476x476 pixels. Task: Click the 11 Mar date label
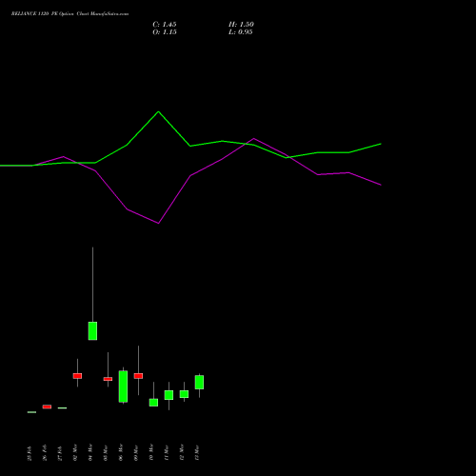coord(167,453)
